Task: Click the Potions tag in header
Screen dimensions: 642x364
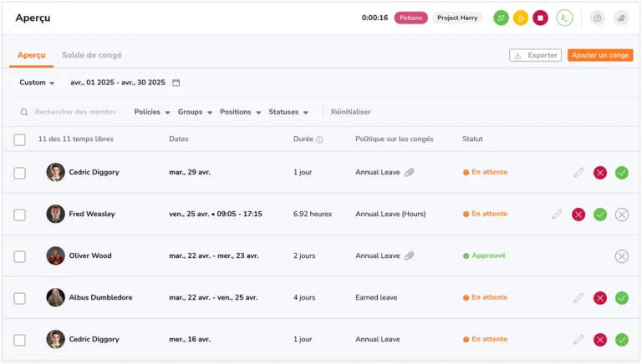Action: pos(410,18)
